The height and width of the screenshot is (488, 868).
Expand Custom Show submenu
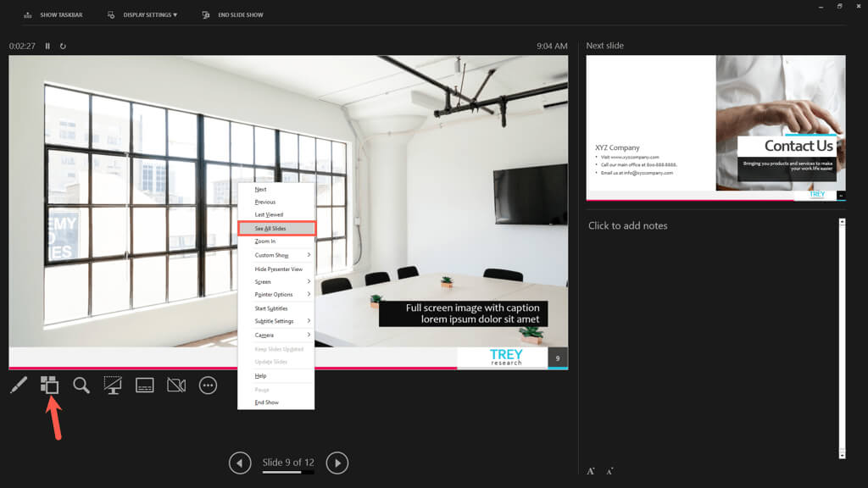point(276,255)
